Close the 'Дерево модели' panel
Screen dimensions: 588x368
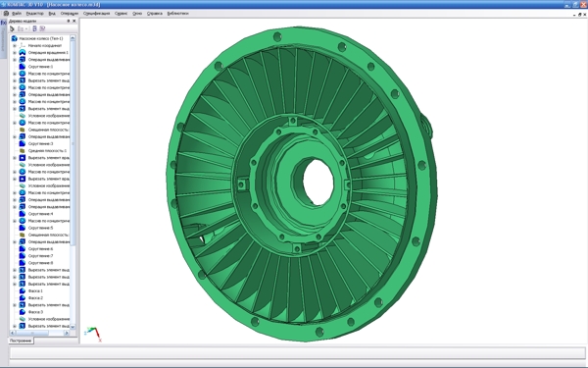[x=73, y=21]
